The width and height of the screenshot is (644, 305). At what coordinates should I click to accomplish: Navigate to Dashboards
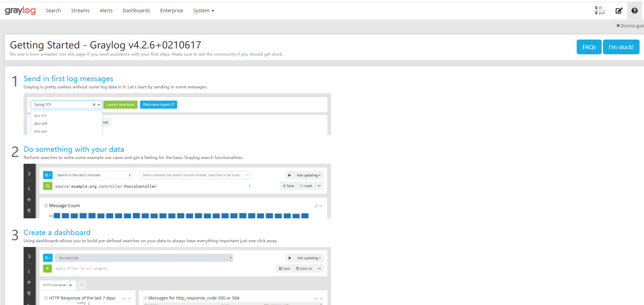[136, 11]
